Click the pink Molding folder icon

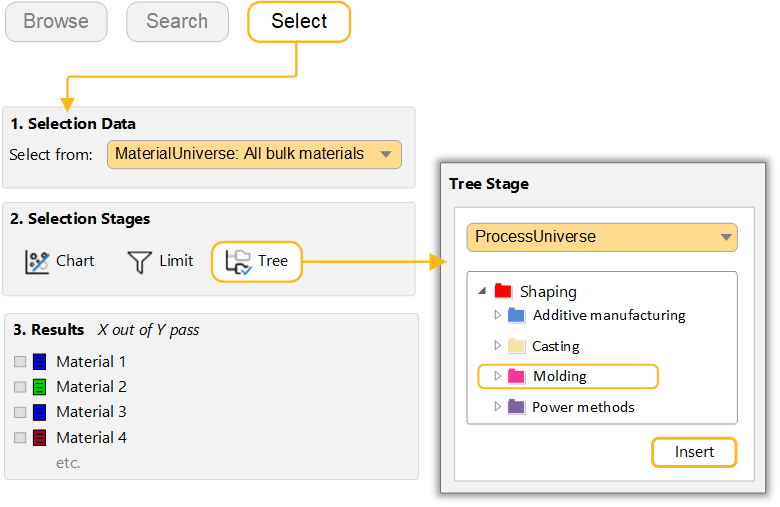tap(516, 376)
